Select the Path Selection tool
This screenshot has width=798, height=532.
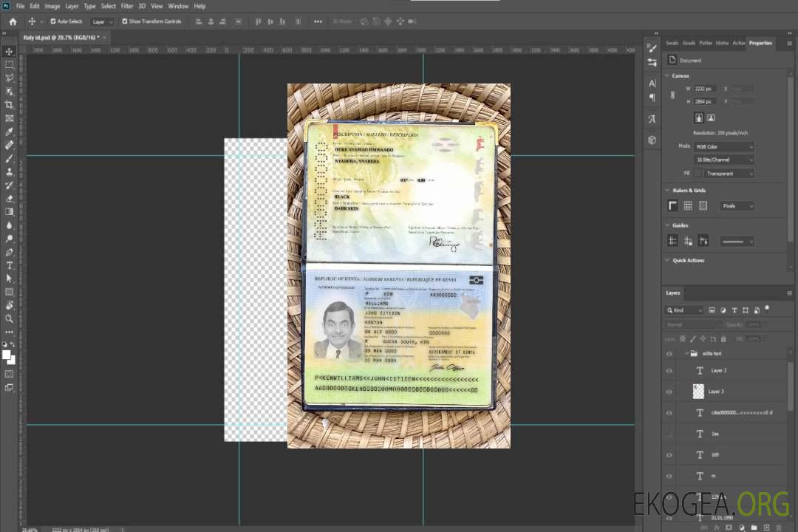coord(9,279)
